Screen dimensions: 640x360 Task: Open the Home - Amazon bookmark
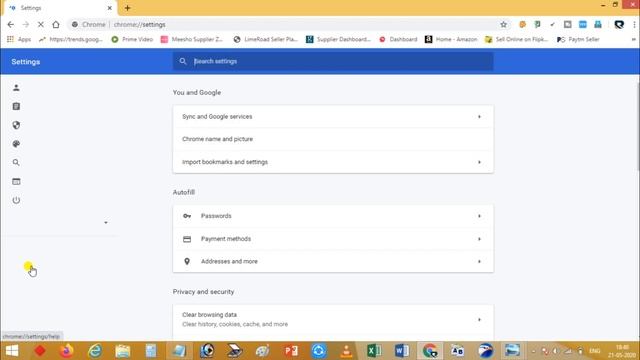pos(451,39)
